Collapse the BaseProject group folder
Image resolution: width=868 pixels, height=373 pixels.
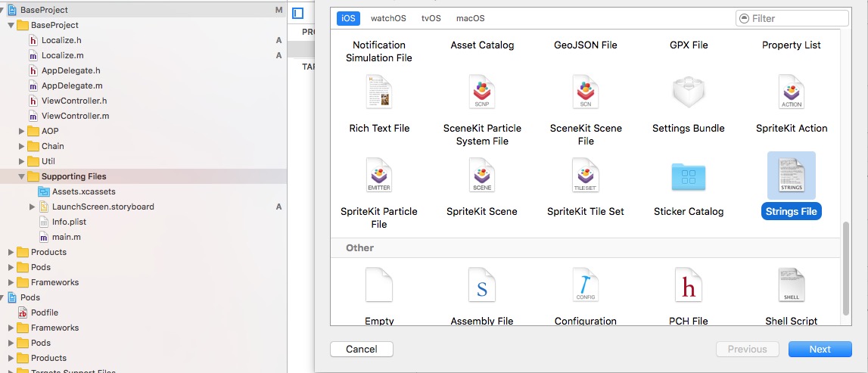tap(11, 26)
